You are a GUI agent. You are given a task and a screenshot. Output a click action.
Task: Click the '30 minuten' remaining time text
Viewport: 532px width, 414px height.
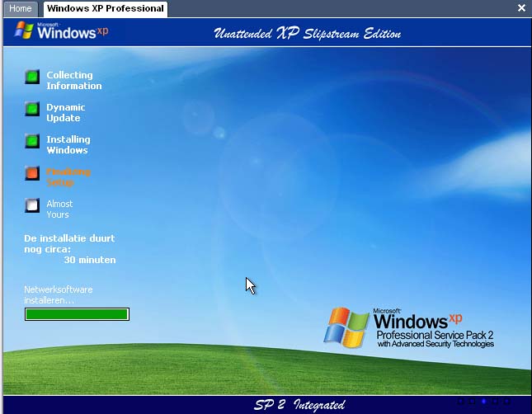pos(90,260)
